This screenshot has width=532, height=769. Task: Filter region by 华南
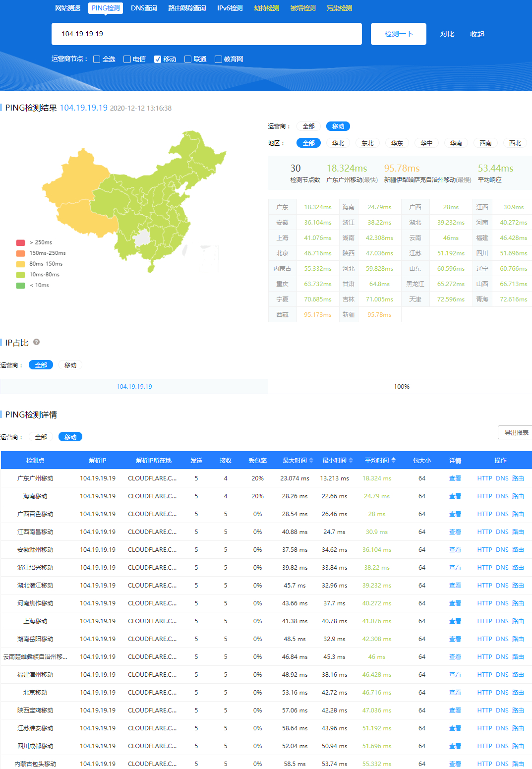(x=456, y=143)
